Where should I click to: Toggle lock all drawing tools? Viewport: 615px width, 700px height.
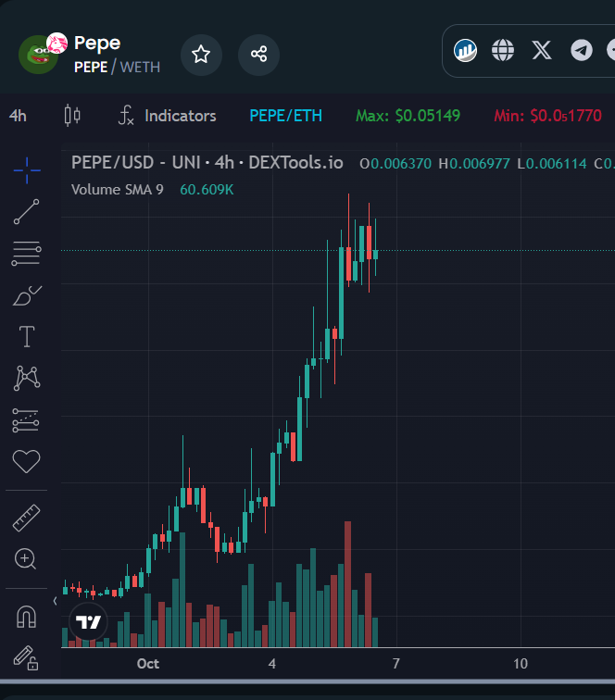(26, 657)
